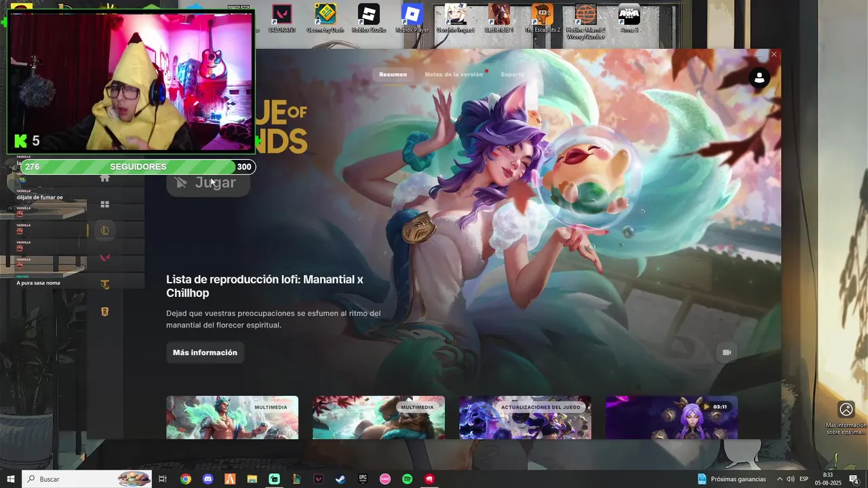The height and width of the screenshot is (488, 868).
Task: Open the notifications action center
Action: tap(854, 479)
